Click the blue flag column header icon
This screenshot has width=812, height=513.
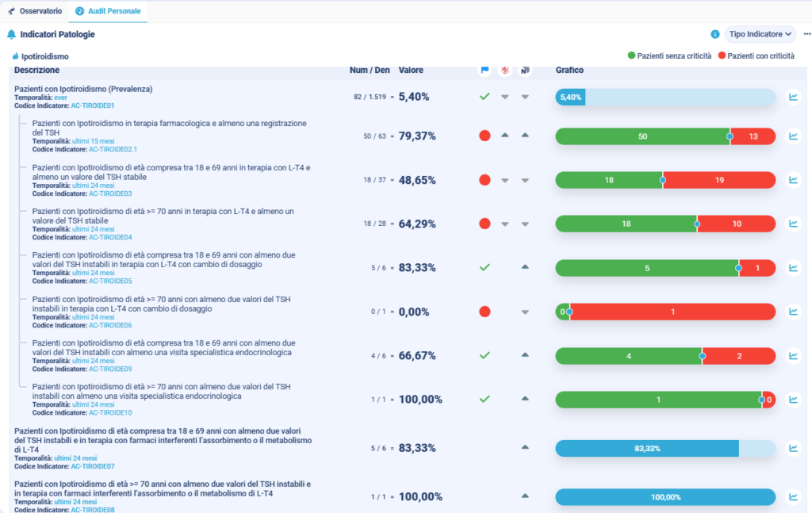(x=485, y=71)
